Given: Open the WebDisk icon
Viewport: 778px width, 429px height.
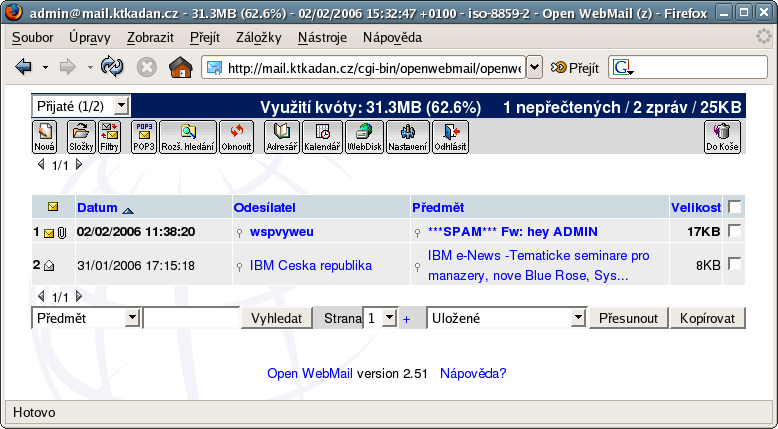Looking at the screenshot, I should 364,136.
